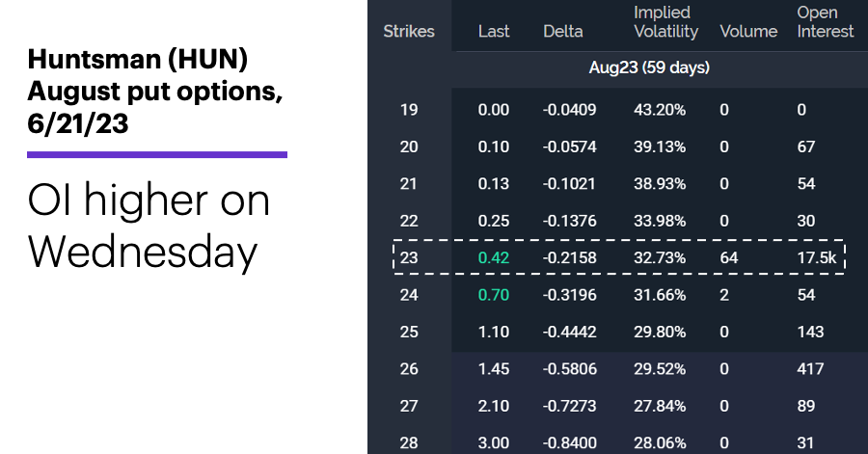Select the 17.5k open interest value

(x=817, y=257)
